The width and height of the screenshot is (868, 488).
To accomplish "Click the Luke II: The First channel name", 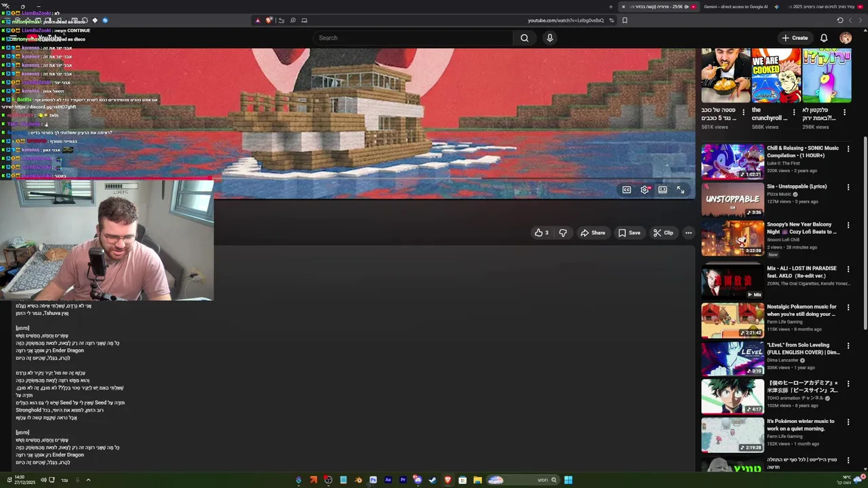I will click(783, 163).
